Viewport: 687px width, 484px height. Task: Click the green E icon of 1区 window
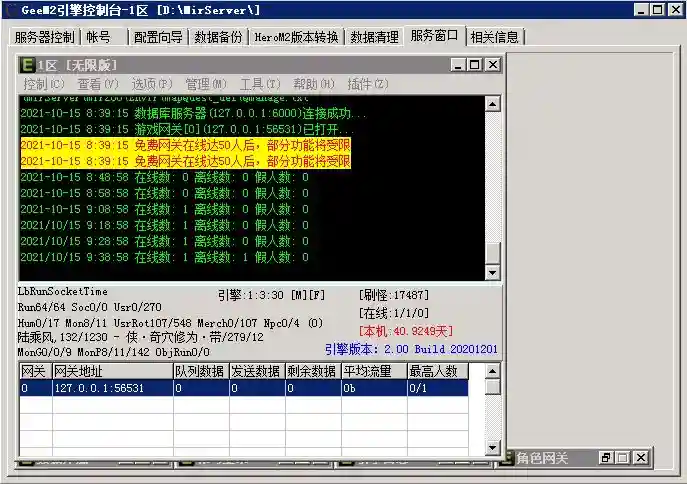pos(27,65)
